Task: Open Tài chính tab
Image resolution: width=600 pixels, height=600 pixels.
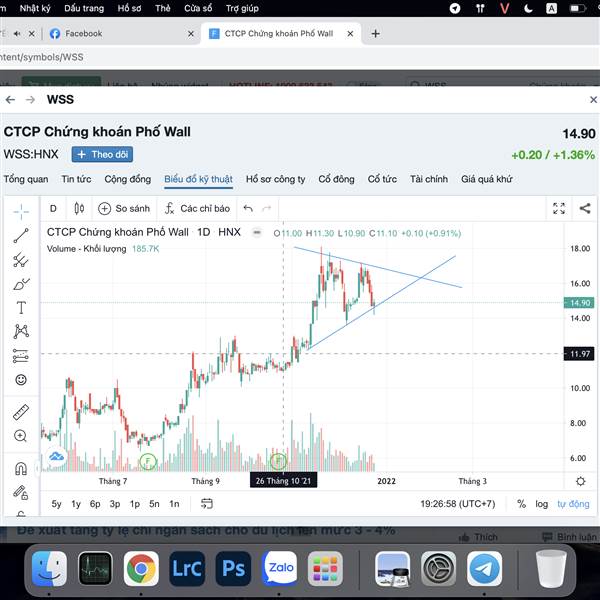Action: coord(429,179)
